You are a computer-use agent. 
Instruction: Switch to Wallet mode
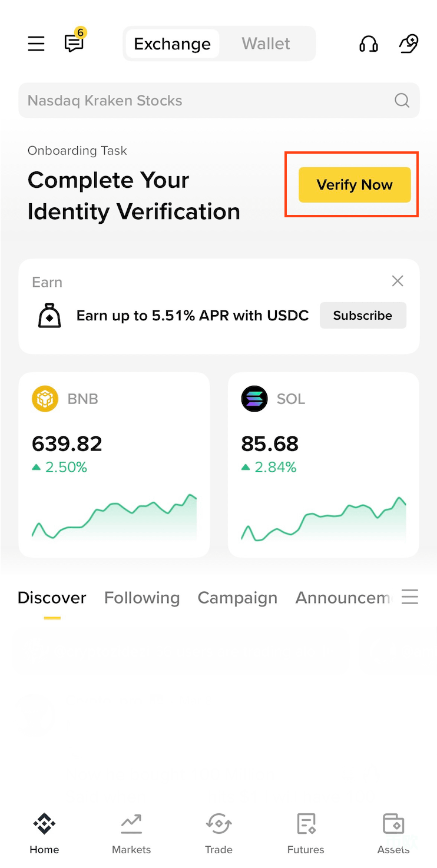pos(266,44)
